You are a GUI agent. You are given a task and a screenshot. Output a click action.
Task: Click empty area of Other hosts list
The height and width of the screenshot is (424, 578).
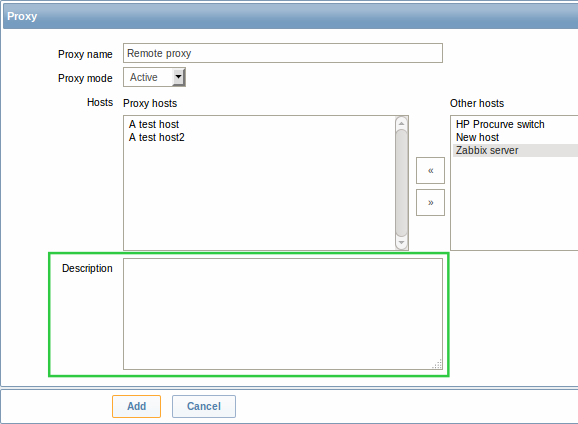click(x=514, y=203)
